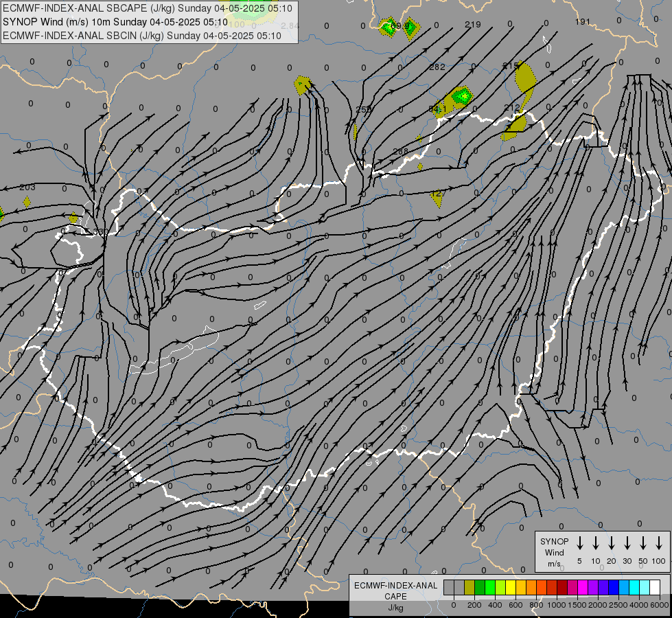Image resolution: width=672 pixels, height=618 pixels.
Task: Click the wind arrow above the 100 m/s label
Action: click(659, 543)
